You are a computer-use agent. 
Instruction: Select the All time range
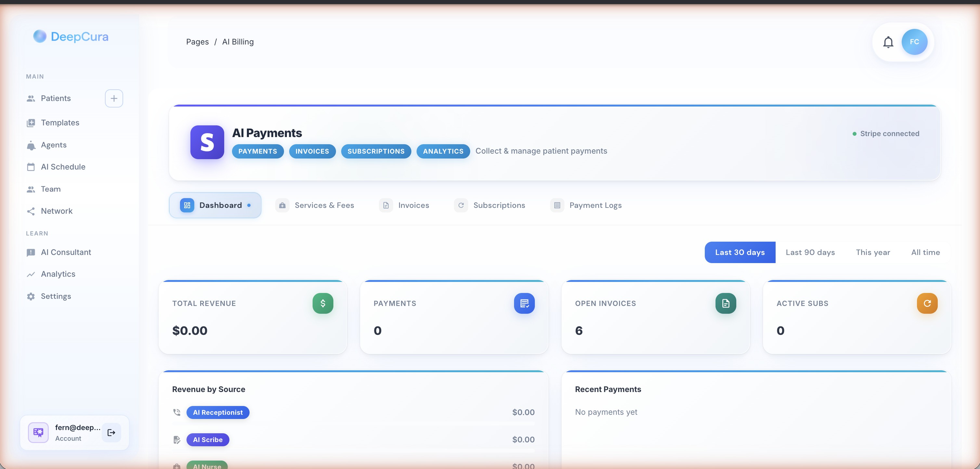[925, 252]
